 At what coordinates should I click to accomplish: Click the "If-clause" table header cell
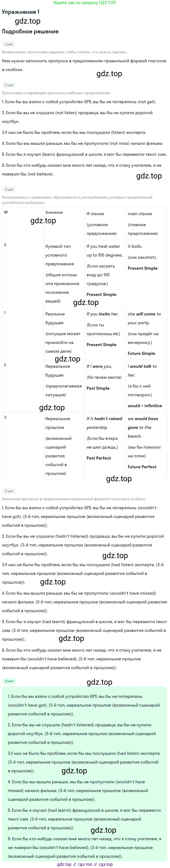click(95, 214)
